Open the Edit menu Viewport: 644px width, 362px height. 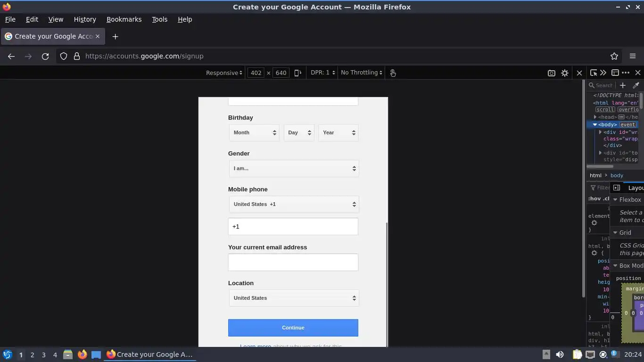32,19
